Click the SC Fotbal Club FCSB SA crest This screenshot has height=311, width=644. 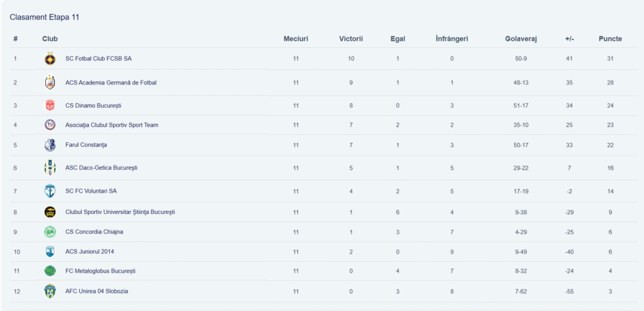50,59
